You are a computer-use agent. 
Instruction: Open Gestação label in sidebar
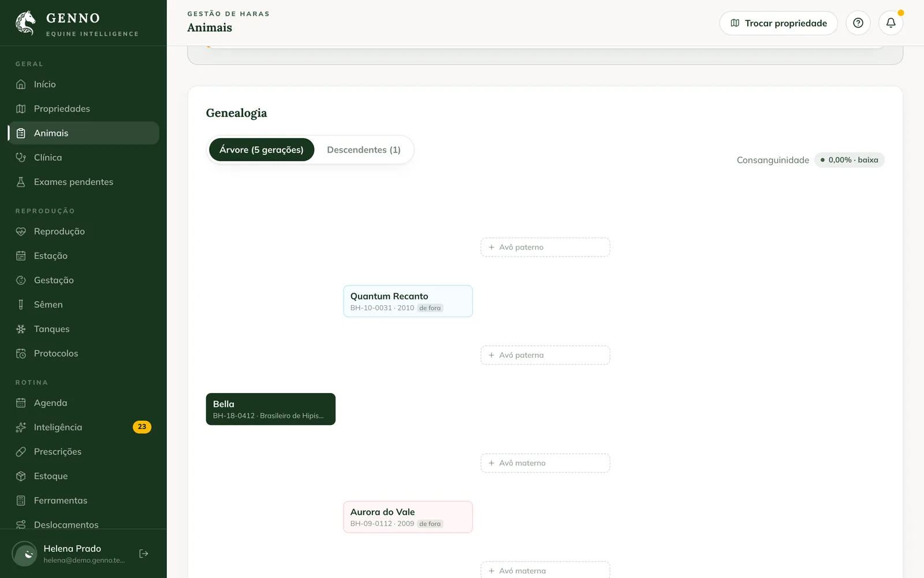pyautogui.click(x=54, y=280)
